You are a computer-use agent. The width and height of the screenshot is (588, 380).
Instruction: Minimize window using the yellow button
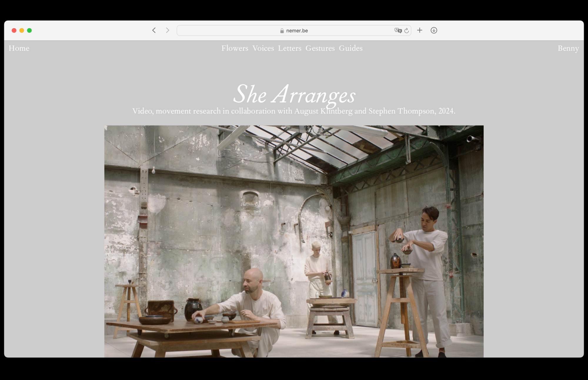point(22,31)
